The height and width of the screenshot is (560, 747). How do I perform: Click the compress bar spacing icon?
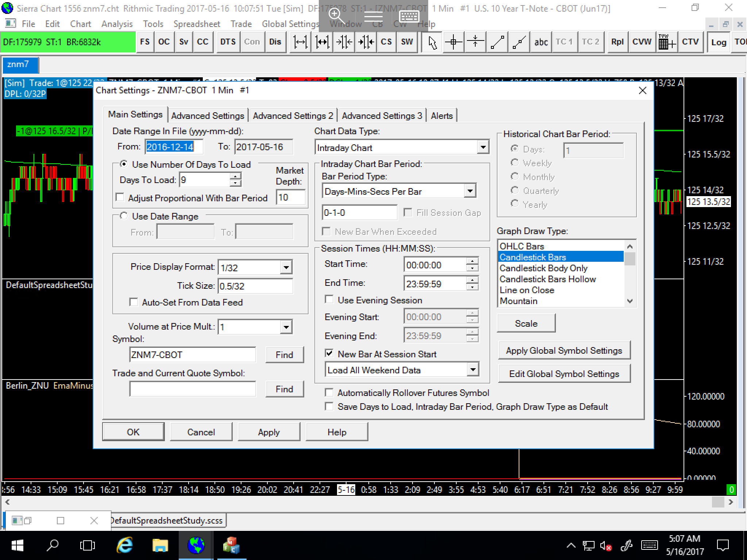click(x=344, y=42)
